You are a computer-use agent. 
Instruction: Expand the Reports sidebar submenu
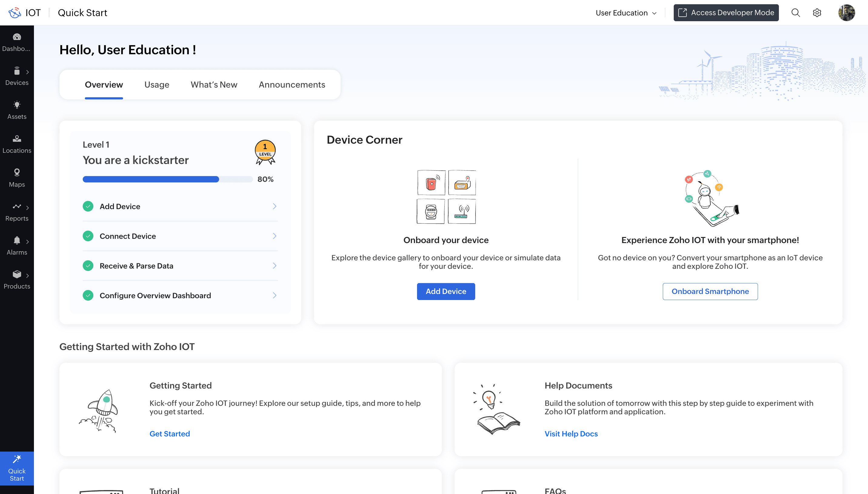[x=28, y=207]
